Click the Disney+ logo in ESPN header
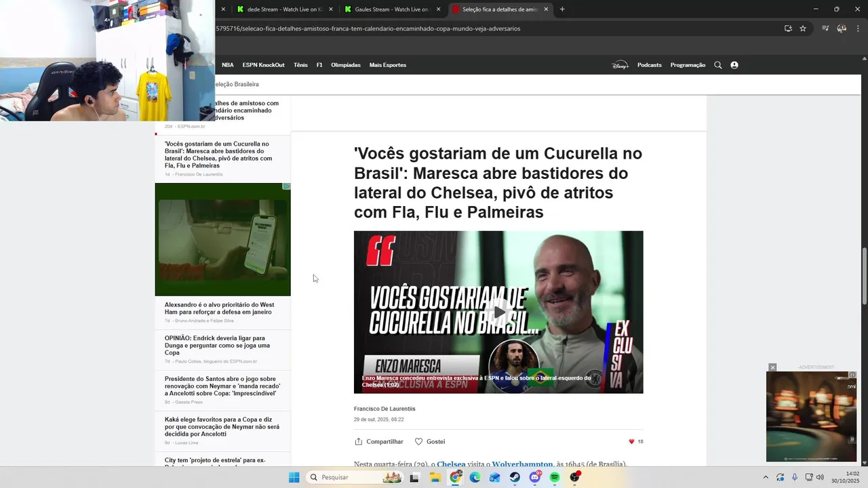The width and height of the screenshot is (868, 488). point(620,65)
